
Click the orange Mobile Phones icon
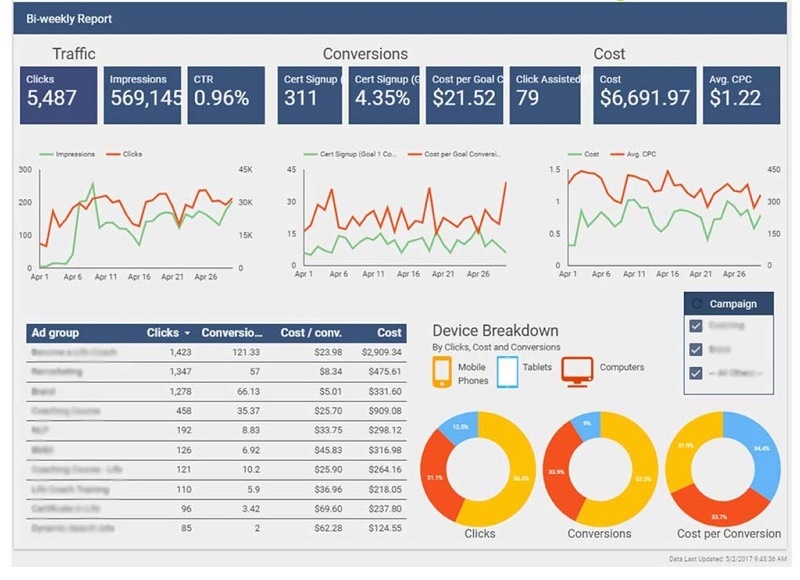442,372
